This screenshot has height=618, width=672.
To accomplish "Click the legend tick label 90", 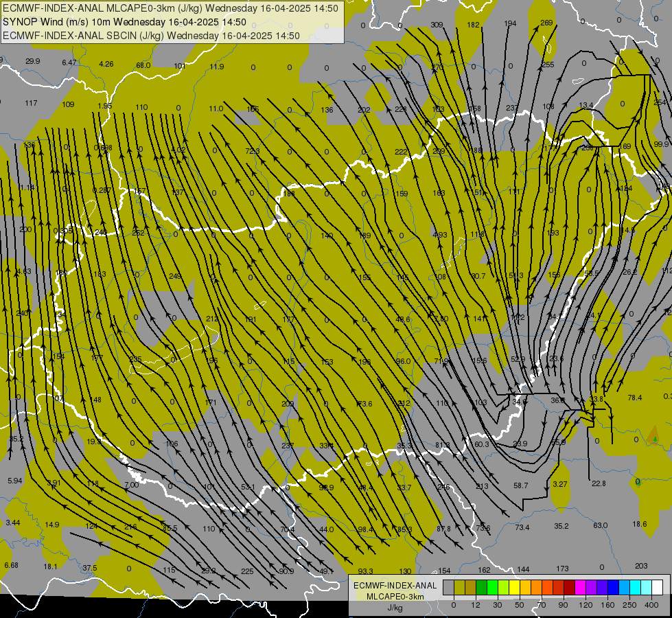I will click(563, 605).
